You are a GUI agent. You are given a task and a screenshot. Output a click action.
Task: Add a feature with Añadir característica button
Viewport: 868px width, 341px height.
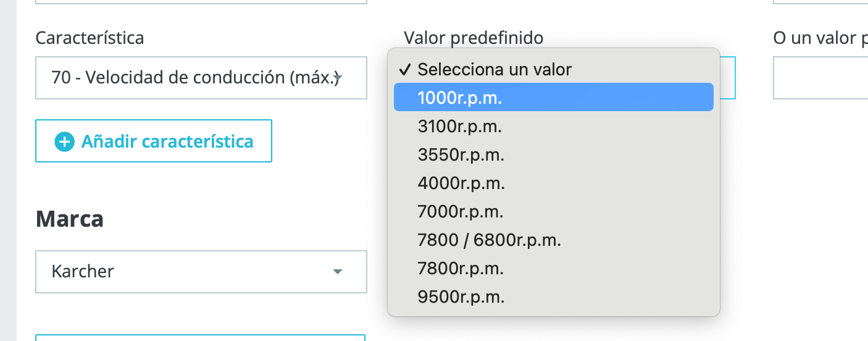coord(154,141)
